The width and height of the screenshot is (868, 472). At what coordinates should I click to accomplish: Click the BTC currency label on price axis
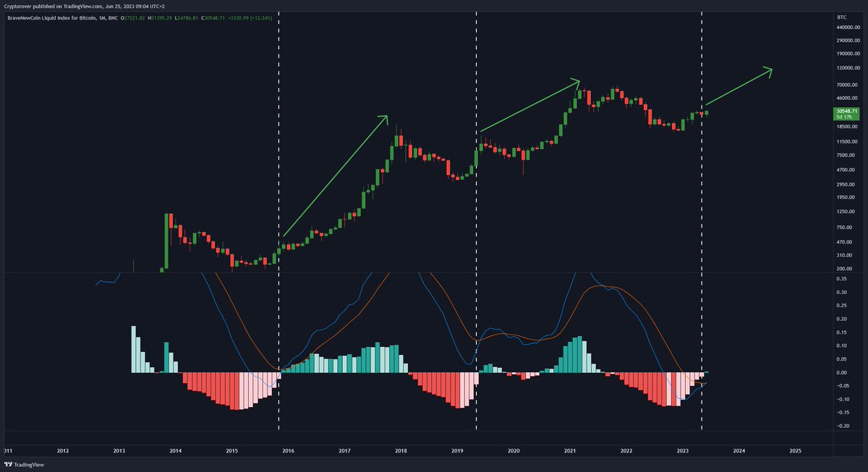841,16
